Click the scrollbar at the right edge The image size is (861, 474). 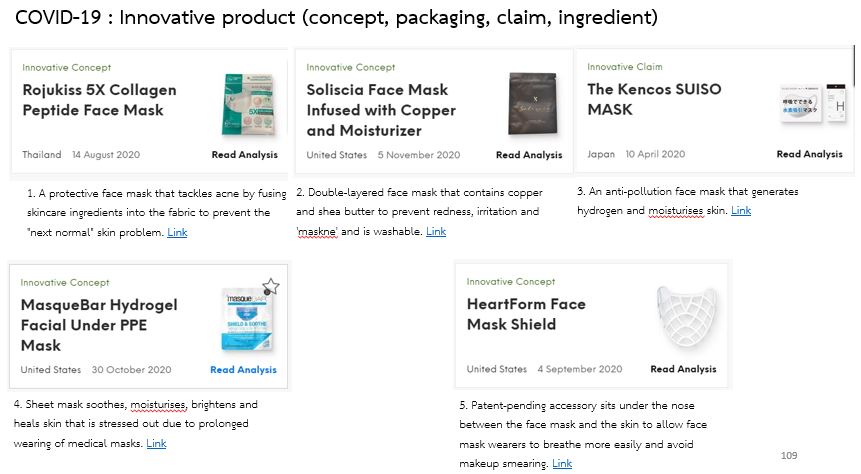point(854,66)
